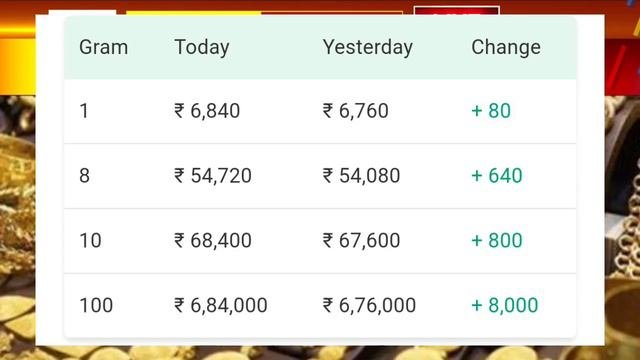This screenshot has height=360, width=640.
Task: Click the Today column header
Action: click(x=202, y=48)
